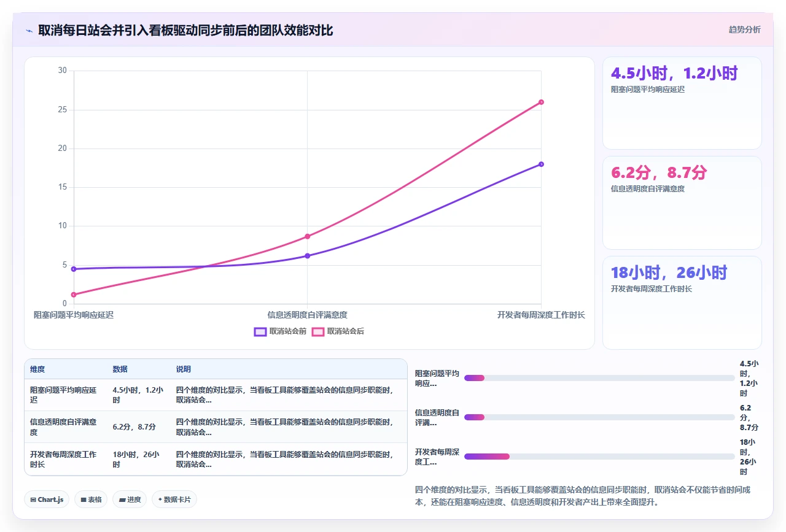Click the 4.5小时，1.2小时 data card
This screenshot has width=786, height=532.
click(x=682, y=103)
